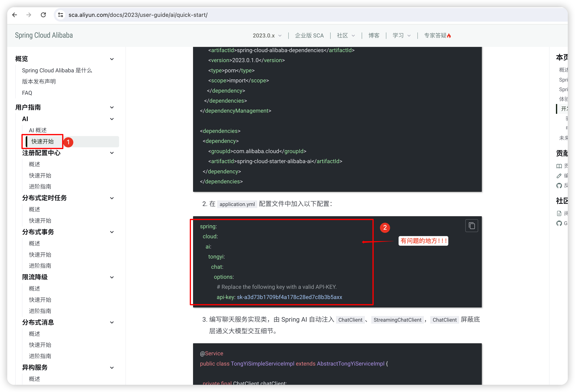Open AI 概述 page
Viewport: 575px width, 392px height.
tap(38, 130)
